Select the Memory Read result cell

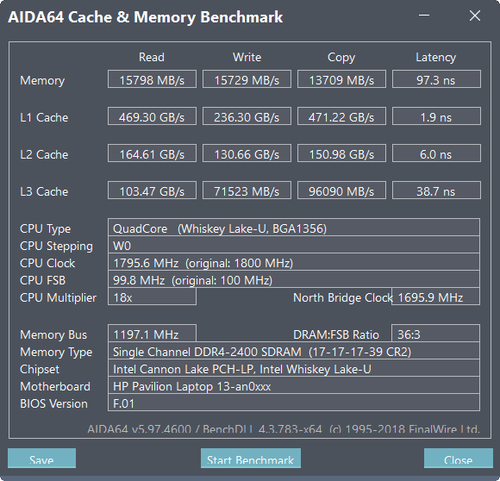152,79
